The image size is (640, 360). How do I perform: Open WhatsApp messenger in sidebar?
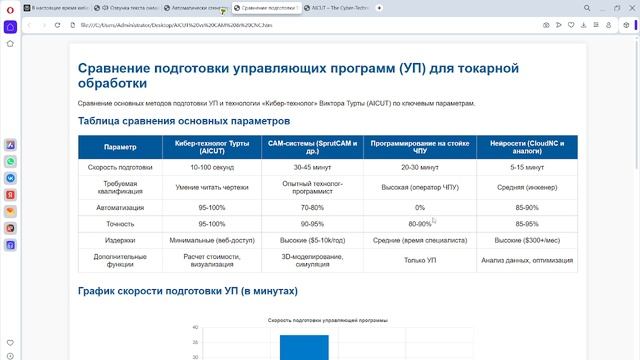[x=10, y=162]
